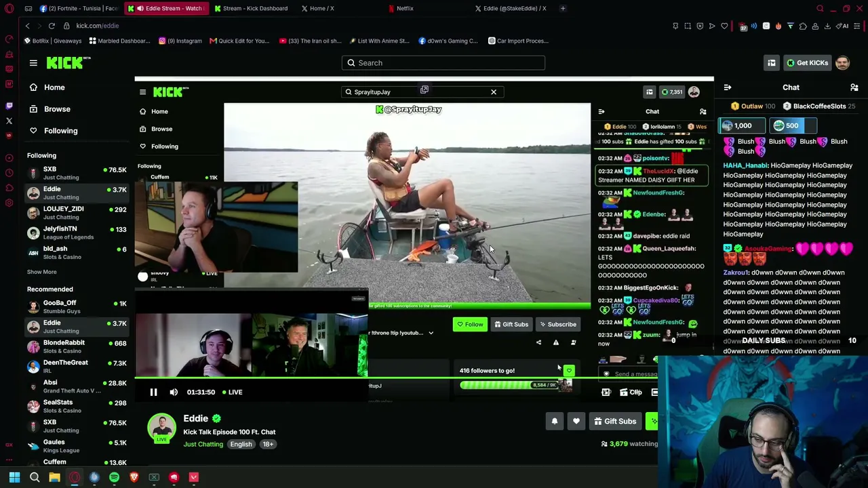Toggle the heart follow button for Eddie
Image resolution: width=868 pixels, height=488 pixels.
(576, 422)
